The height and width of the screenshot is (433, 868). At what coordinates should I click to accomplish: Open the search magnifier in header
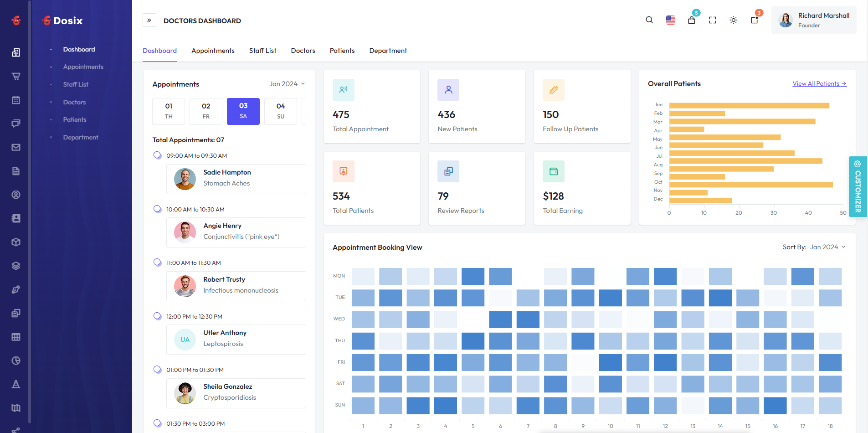point(649,20)
